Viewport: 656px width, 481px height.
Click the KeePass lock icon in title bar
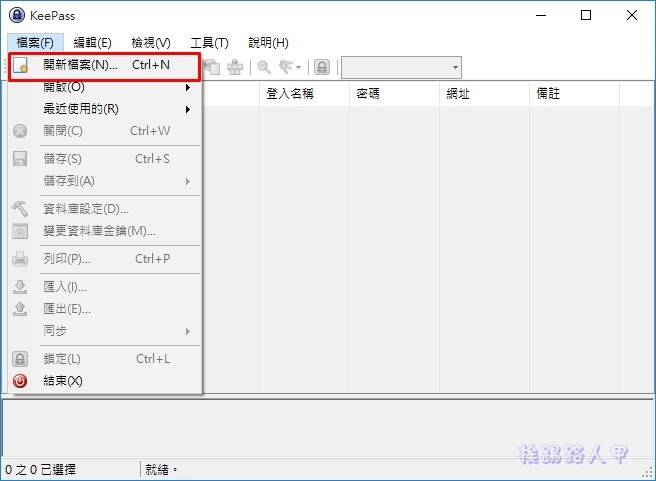click(x=17, y=15)
